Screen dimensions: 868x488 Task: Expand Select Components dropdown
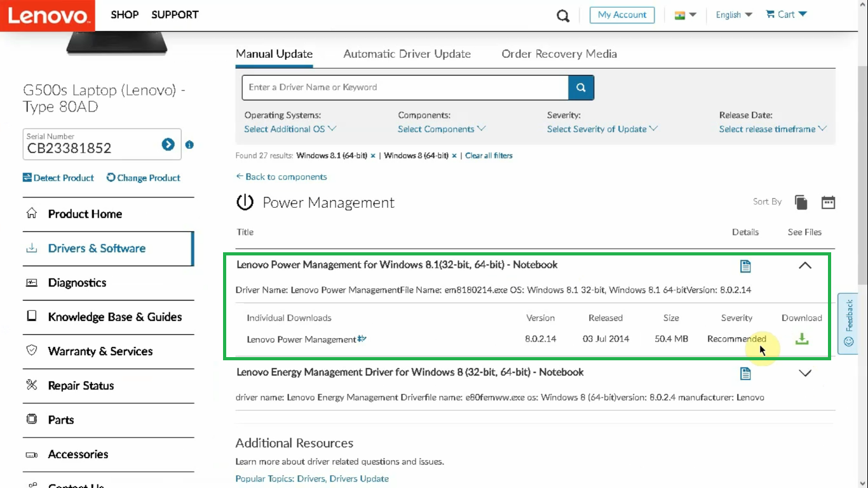coord(442,129)
